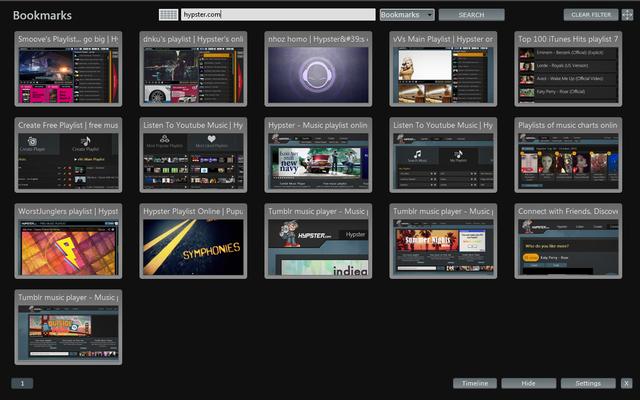Open VVs Main Playlist bookmark thumbnail
This screenshot has width=640, height=400.
pos(443,69)
